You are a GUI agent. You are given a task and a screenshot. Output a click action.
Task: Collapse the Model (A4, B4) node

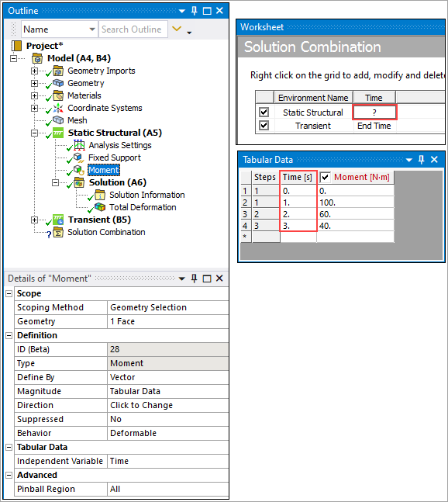(13, 59)
